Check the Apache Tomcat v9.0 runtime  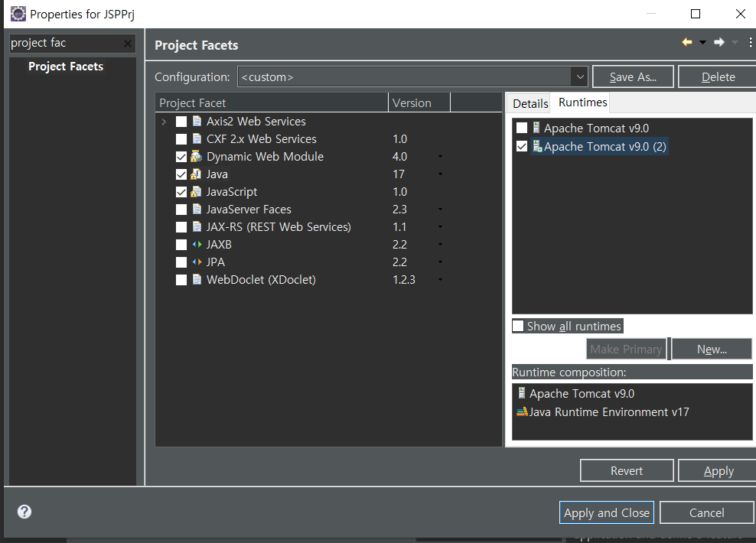pyautogui.click(x=522, y=128)
